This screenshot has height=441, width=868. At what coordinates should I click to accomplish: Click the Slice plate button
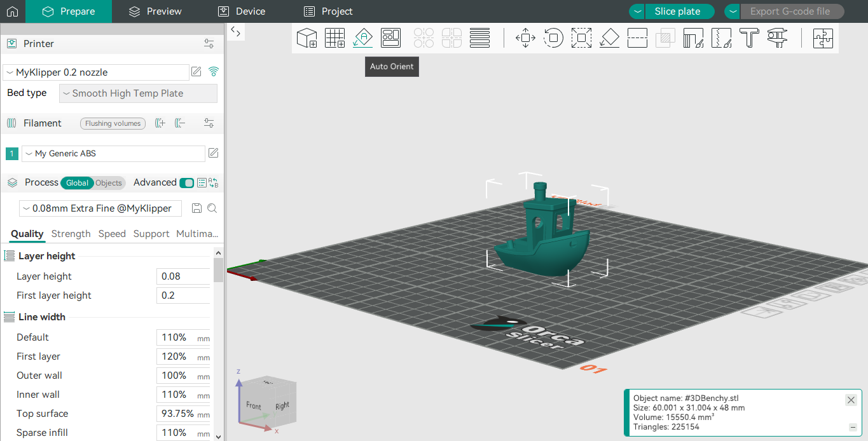coord(680,11)
